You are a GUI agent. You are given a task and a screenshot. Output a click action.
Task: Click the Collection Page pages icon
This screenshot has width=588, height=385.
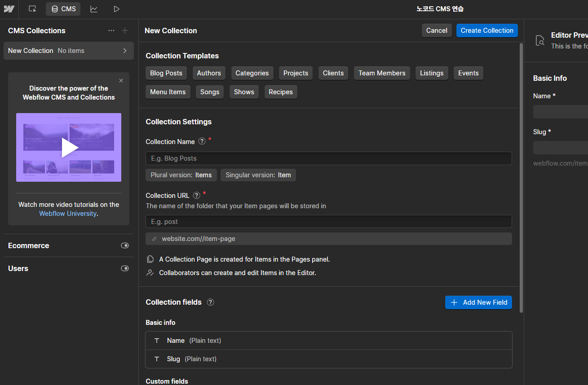click(x=150, y=259)
